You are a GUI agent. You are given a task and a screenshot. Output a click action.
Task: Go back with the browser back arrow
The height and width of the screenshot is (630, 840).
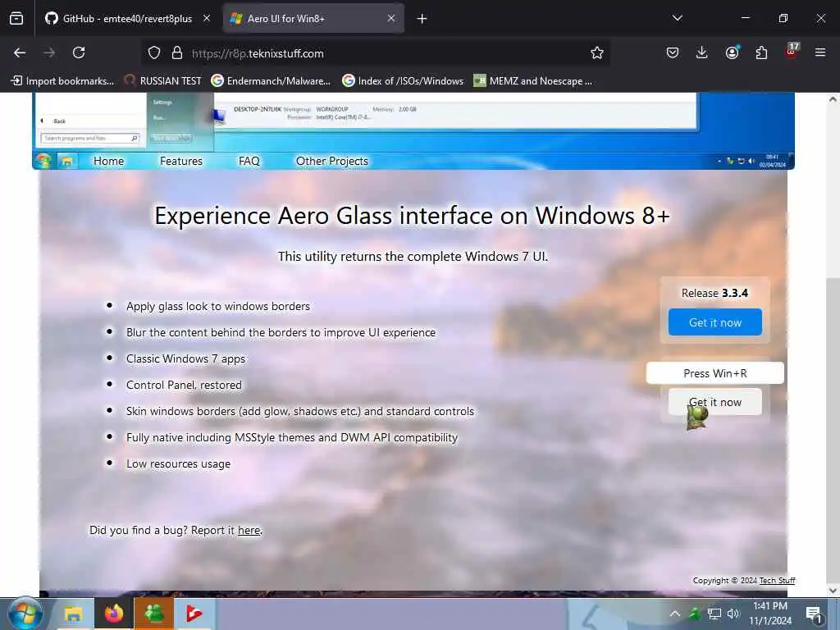(20, 52)
